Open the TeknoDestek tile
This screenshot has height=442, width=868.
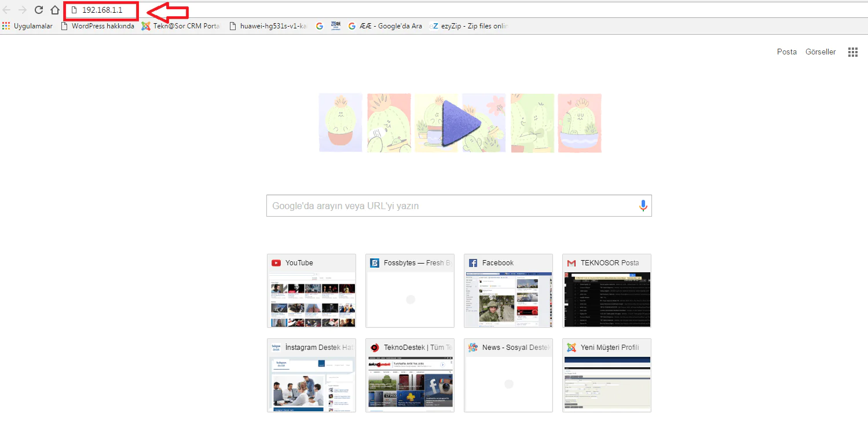click(x=410, y=375)
